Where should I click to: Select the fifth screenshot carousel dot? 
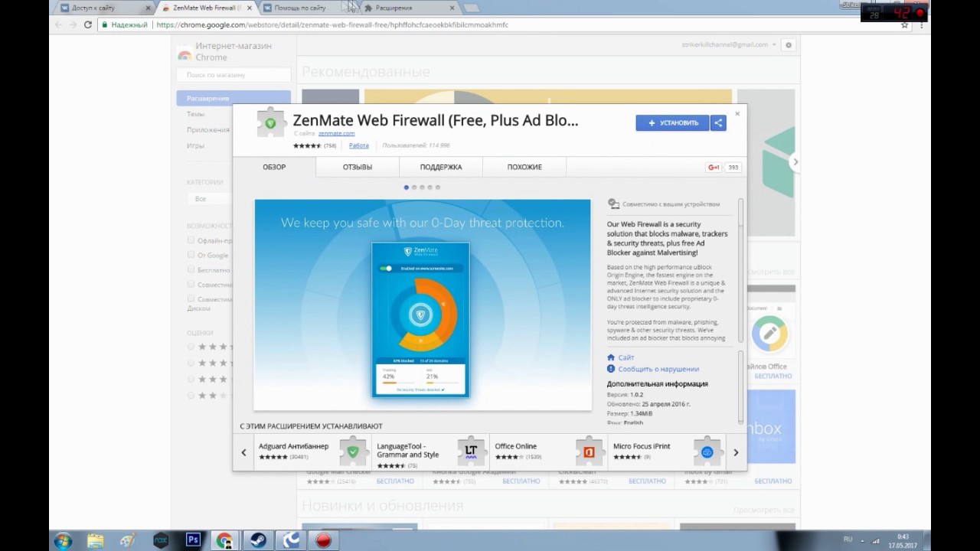pyautogui.click(x=437, y=187)
